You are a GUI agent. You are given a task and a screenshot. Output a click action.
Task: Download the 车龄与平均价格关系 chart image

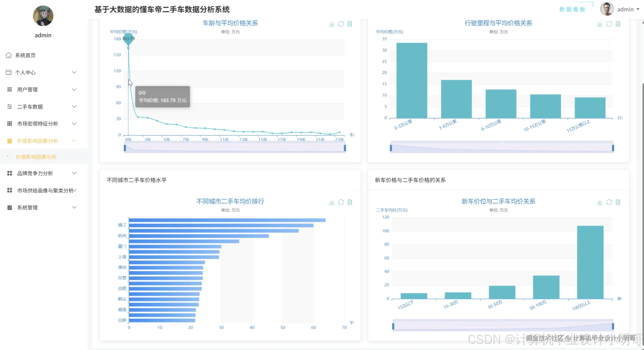[332, 24]
